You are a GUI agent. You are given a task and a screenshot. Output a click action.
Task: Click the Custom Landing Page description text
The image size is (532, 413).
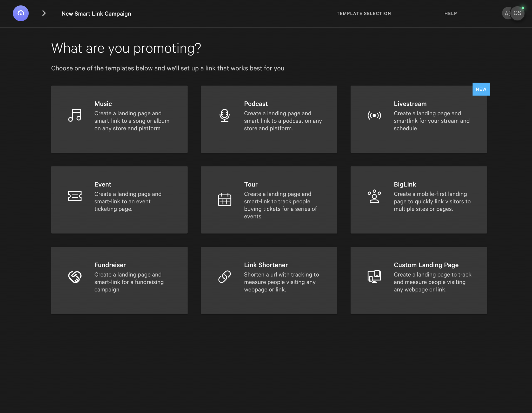click(432, 282)
